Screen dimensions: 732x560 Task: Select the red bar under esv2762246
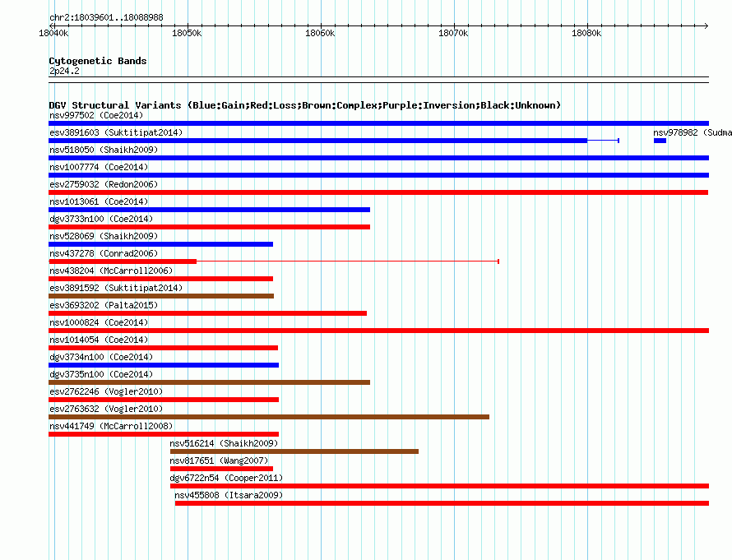[x=164, y=400]
